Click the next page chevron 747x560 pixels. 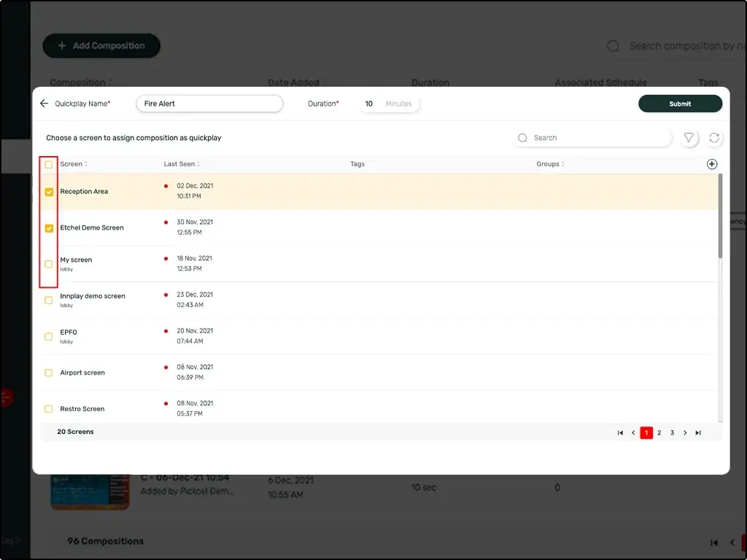click(x=684, y=432)
